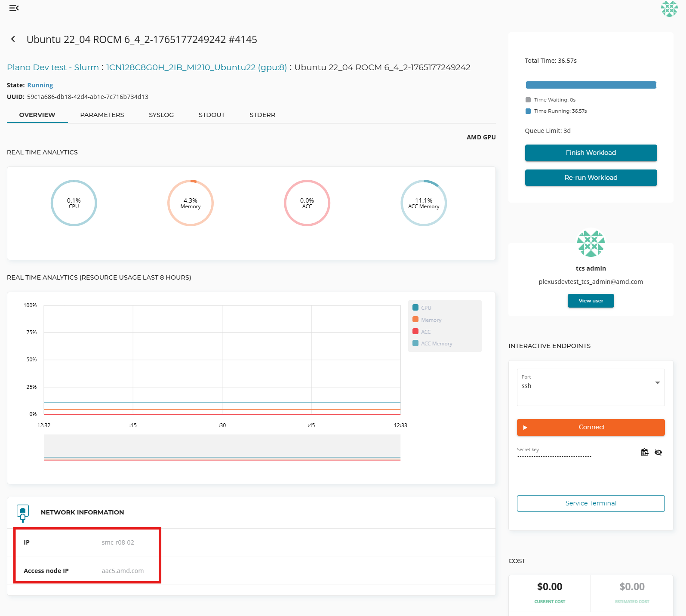Copy secret key with clipboard icon
686x616 pixels.
click(644, 452)
